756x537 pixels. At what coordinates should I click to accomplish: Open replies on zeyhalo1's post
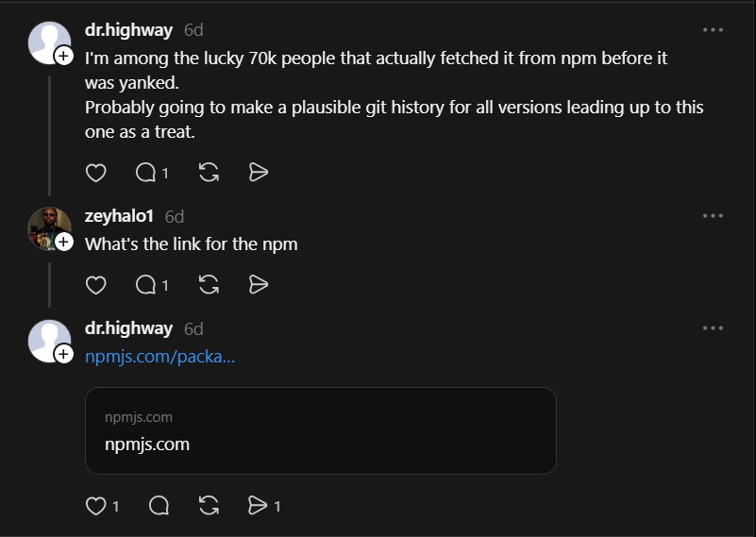(x=146, y=284)
